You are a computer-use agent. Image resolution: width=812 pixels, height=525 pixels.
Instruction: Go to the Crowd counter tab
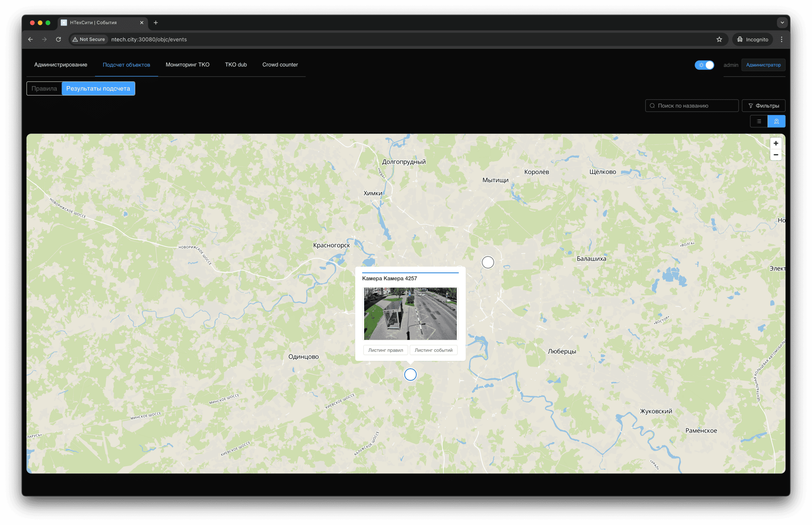[280, 65]
